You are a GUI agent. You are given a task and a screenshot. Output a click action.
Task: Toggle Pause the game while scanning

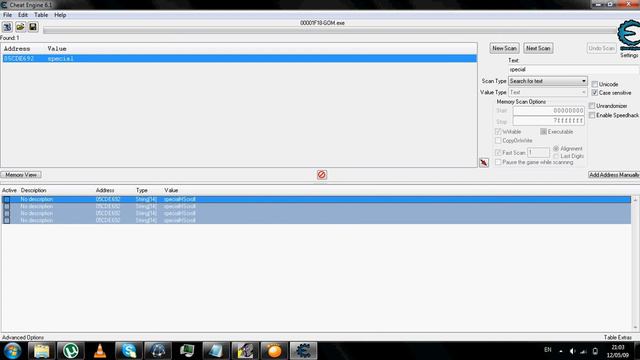(x=498, y=162)
